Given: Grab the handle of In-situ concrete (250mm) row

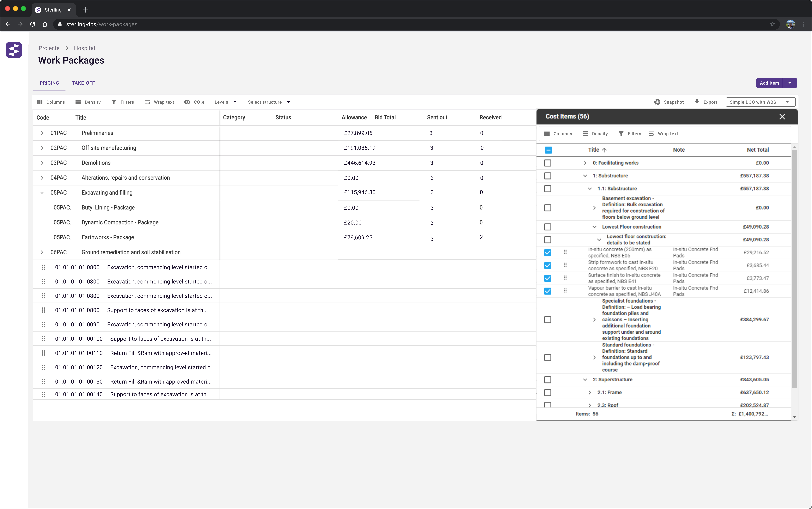Looking at the screenshot, I should pyautogui.click(x=565, y=252).
